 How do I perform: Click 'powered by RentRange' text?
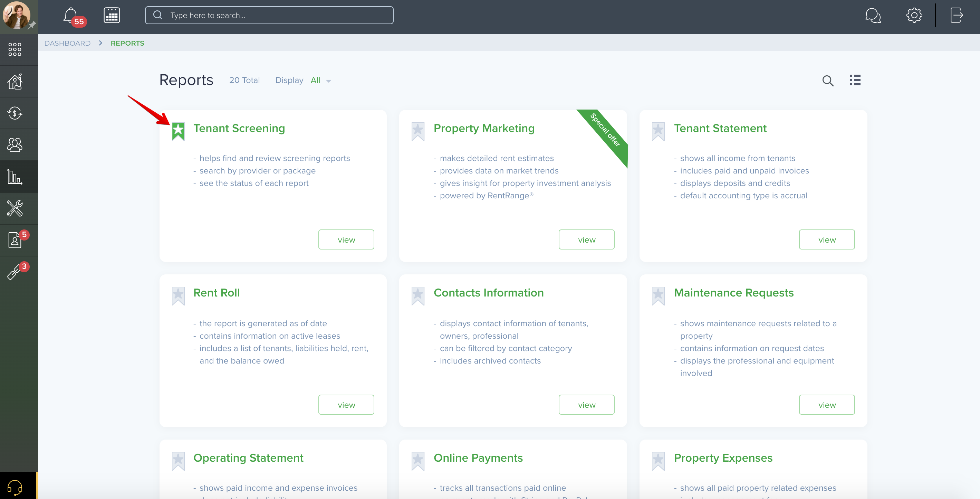point(487,196)
